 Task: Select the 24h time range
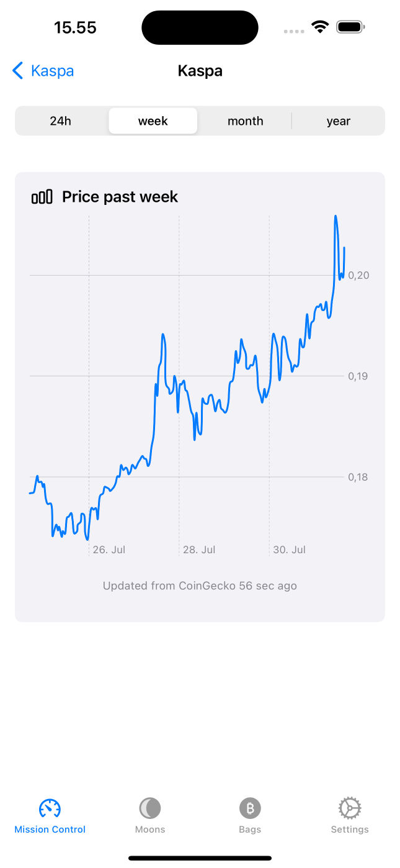61,121
